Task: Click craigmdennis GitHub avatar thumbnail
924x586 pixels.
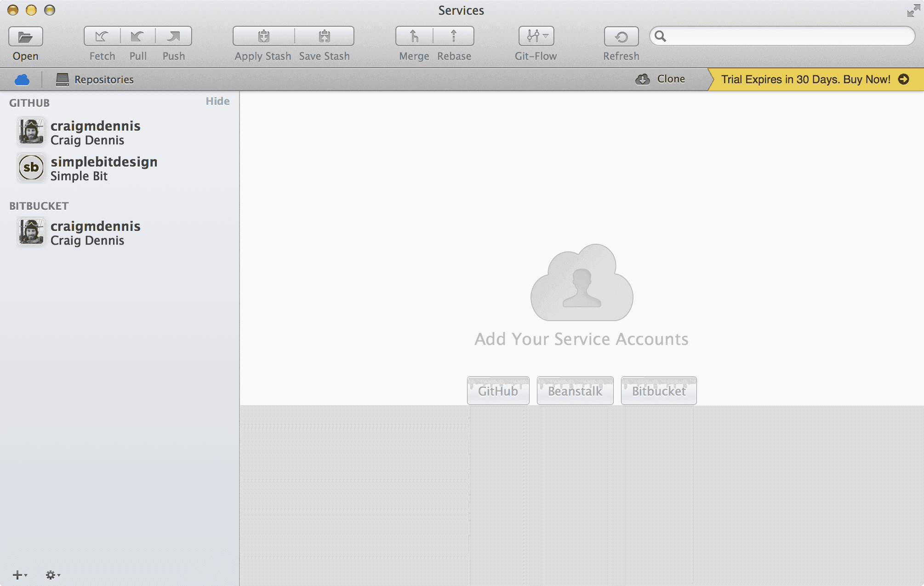Action: pyautogui.click(x=31, y=132)
